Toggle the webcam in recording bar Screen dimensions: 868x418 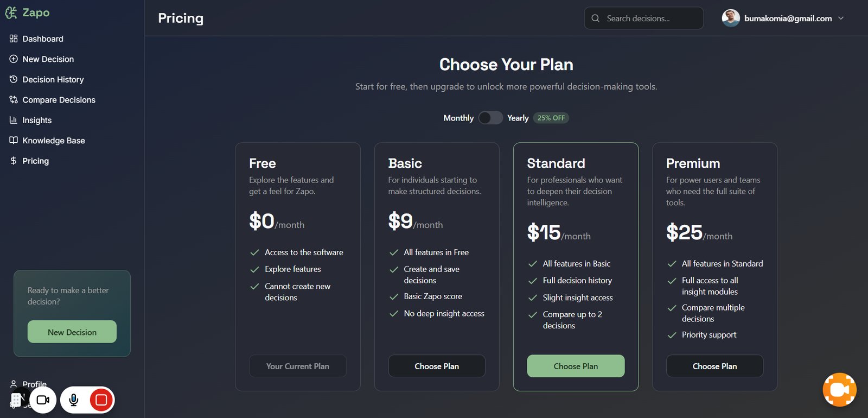pyautogui.click(x=43, y=400)
